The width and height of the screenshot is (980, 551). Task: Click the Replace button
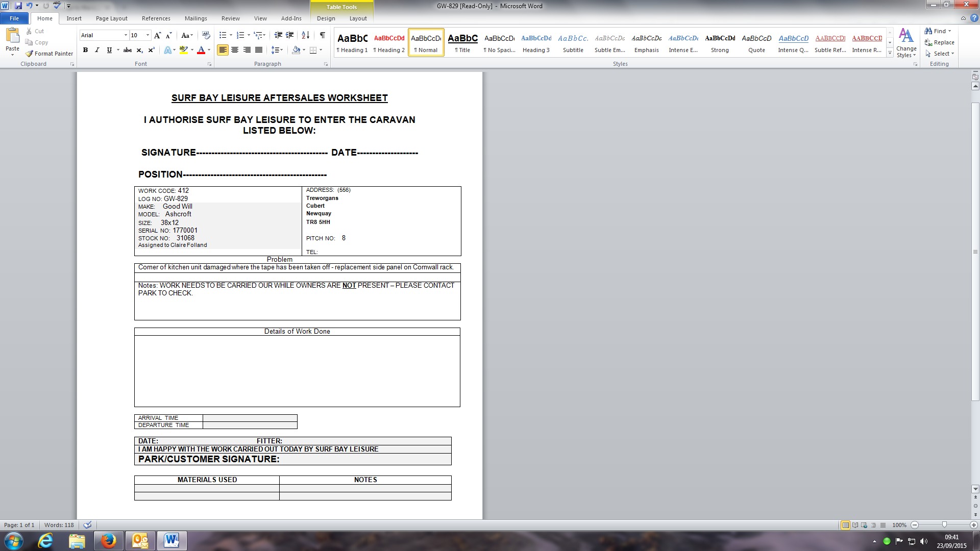[939, 42]
